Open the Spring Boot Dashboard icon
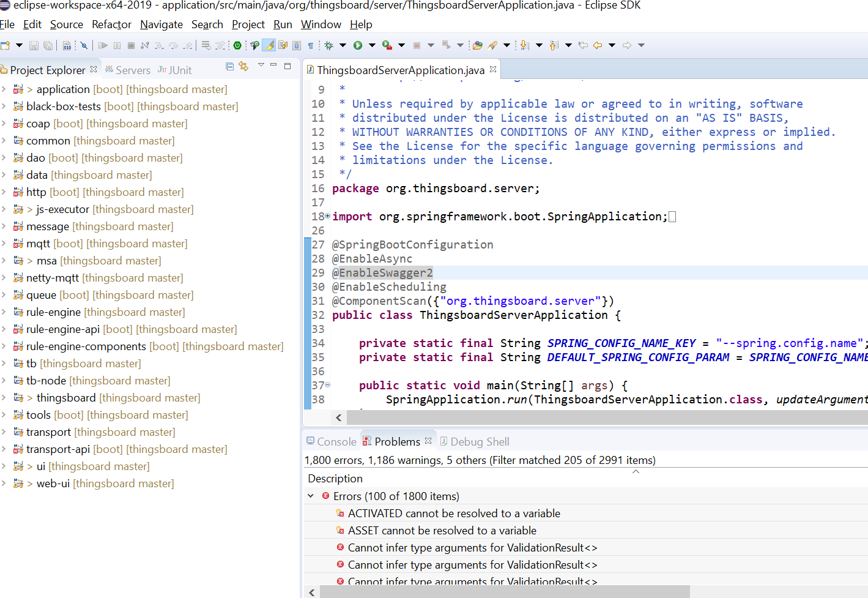This screenshot has width=868, height=598. pyautogui.click(x=237, y=45)
